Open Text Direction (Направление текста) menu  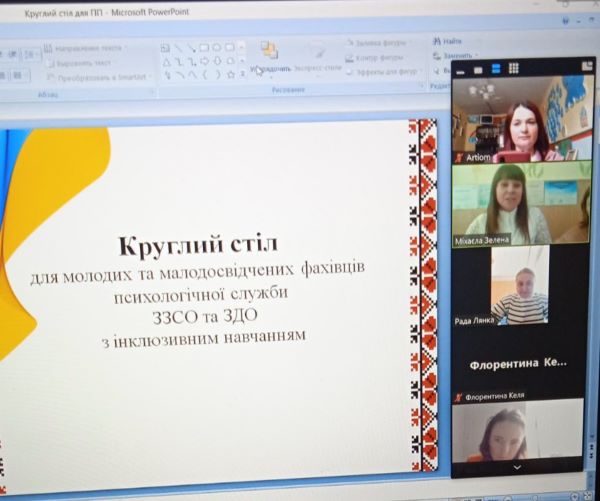[x=88, y=47]
